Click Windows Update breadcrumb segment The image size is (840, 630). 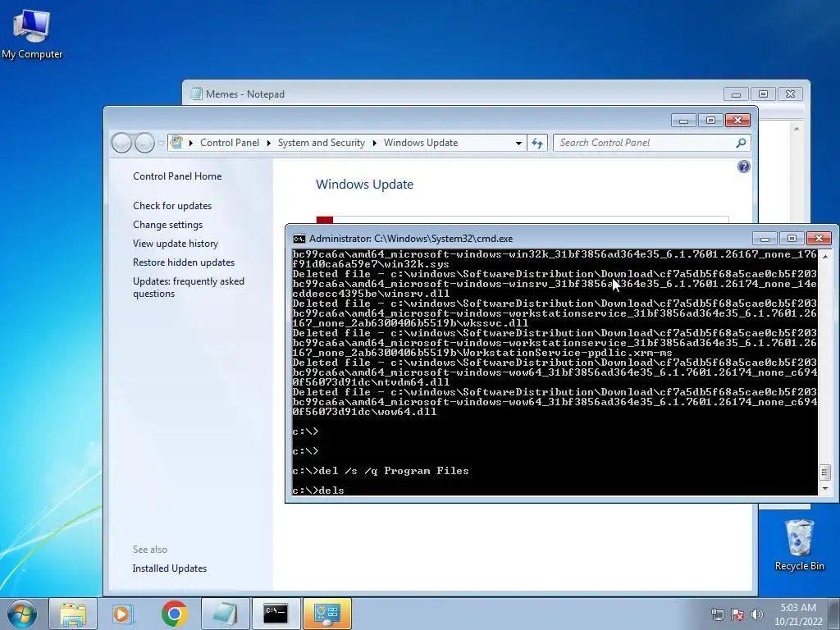pos(421,143)
